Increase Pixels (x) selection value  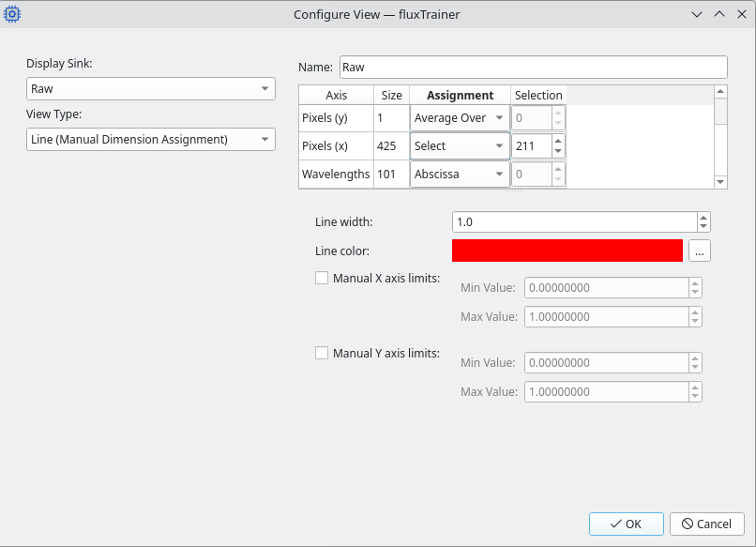558,141
